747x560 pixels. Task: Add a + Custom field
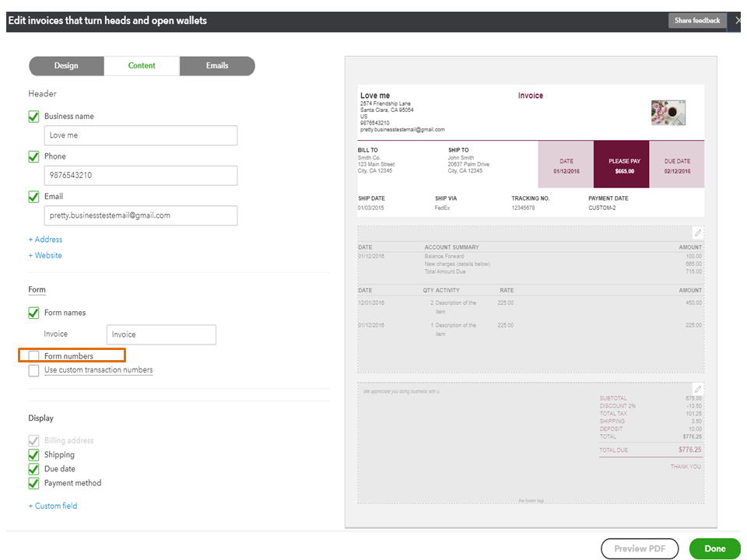pos(53,506)
